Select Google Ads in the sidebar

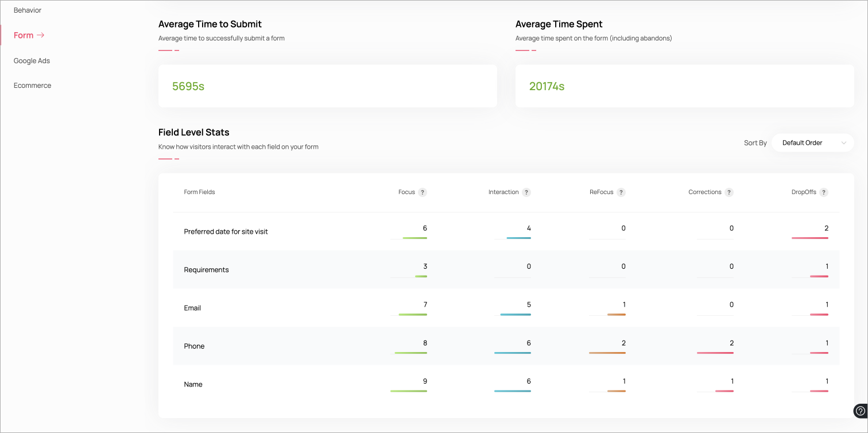pyautogui.click(x=32, y=61)
